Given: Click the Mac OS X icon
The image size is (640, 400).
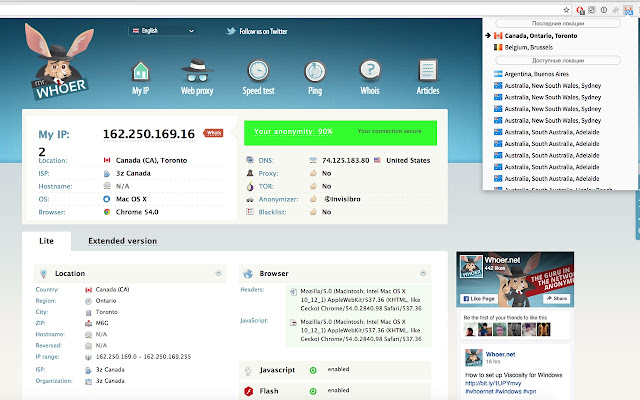Looking at the screenshot, I should pos(107,199).
